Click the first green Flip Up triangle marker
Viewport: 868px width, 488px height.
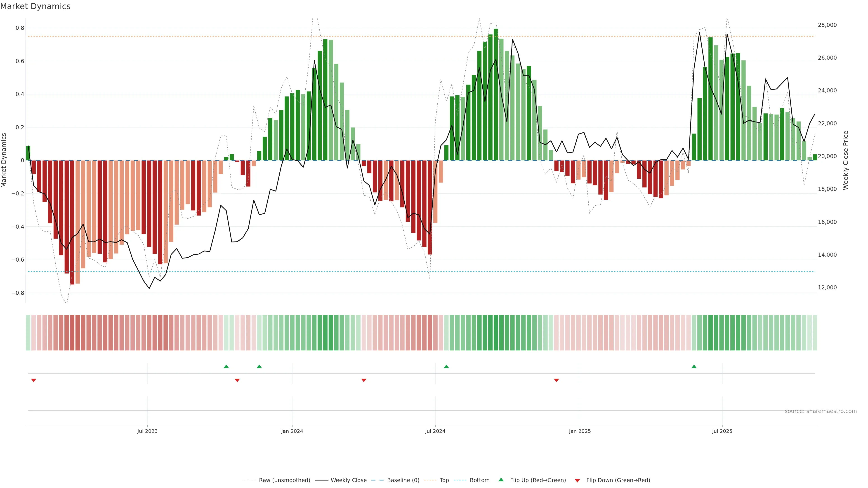tap(226, 366)
